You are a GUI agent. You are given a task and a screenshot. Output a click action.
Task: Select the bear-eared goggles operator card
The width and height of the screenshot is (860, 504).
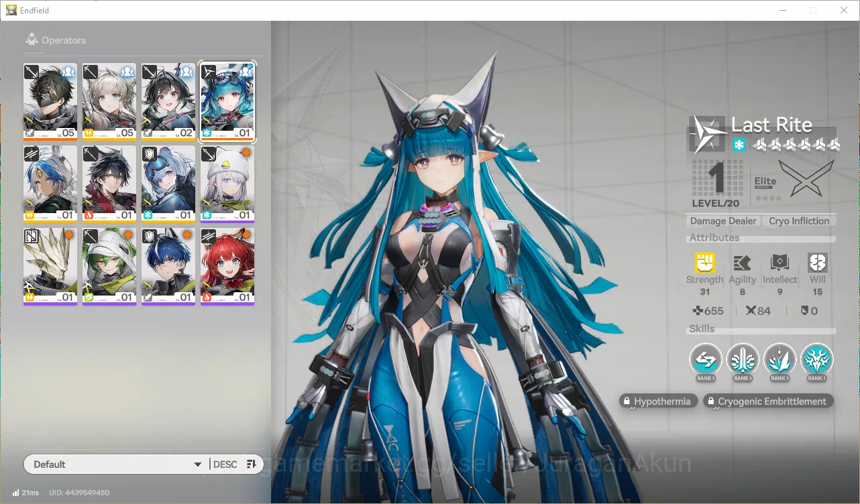[168, 184]
